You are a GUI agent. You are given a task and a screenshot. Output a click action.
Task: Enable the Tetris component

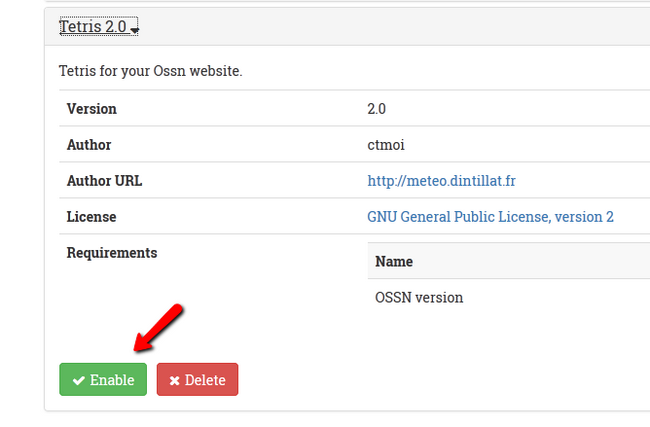tap(103, 380)
